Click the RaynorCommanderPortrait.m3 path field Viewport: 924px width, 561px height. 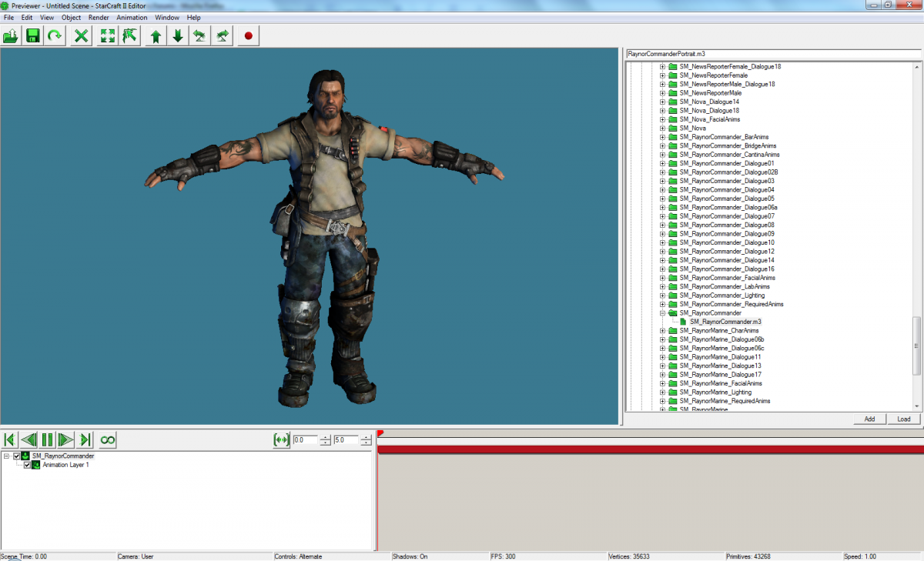click(x=773, y=55)
